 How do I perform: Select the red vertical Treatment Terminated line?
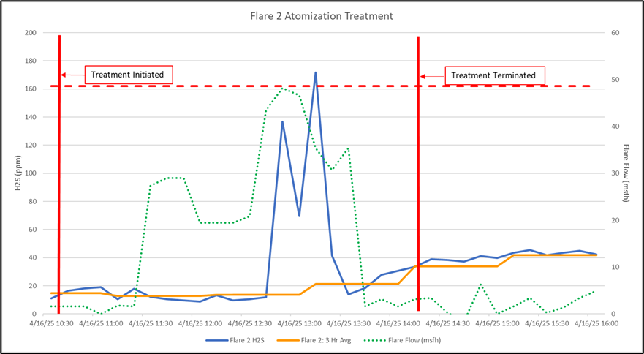[x=418, y=183]
